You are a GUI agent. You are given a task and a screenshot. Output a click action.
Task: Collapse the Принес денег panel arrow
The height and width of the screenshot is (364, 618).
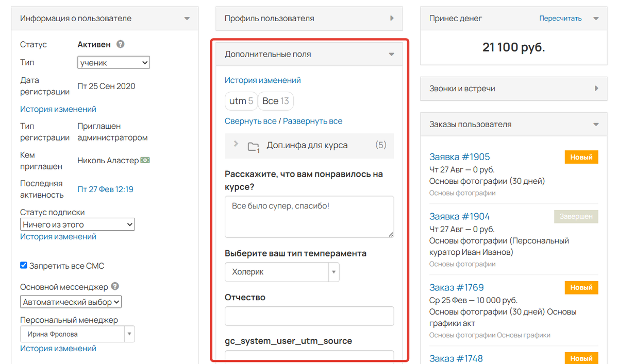[x=596, y=19]
